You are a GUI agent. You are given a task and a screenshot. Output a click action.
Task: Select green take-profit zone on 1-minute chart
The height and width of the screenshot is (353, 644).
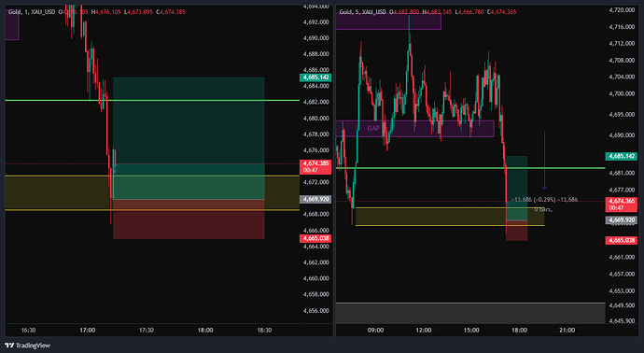click(x=189, y=138)
